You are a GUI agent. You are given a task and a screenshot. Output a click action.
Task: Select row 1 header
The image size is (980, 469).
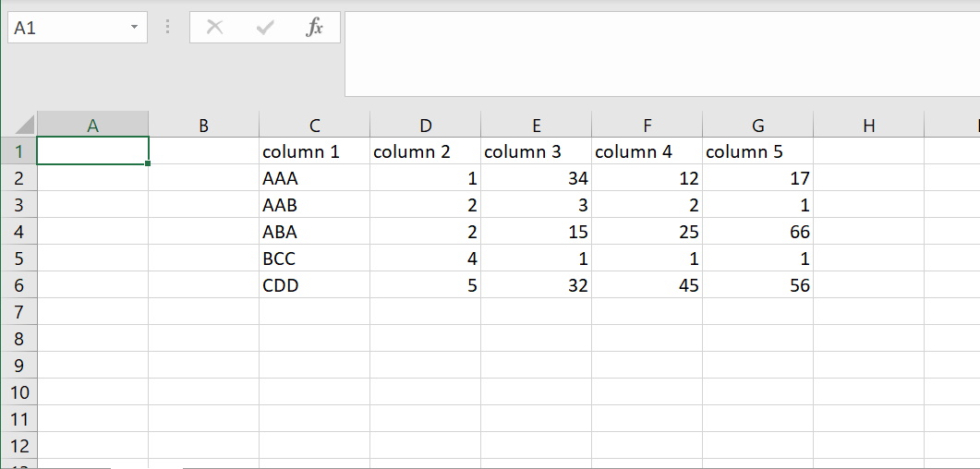tap(18, 151)
